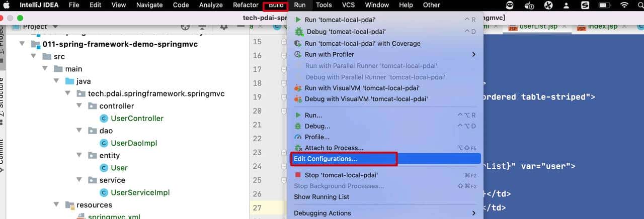
Task: Open the Analyze menu
Action: click(211, 5)
